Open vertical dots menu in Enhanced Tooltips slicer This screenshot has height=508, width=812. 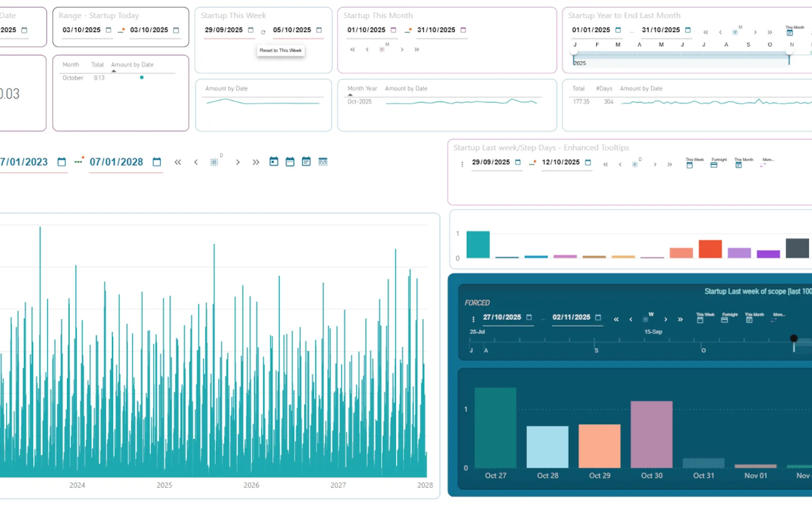pyautogui.click(x=462, y=164)
